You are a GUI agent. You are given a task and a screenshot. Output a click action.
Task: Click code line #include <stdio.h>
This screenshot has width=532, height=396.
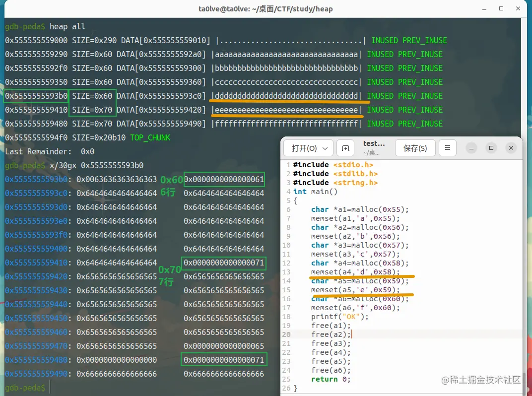point(333,165)
